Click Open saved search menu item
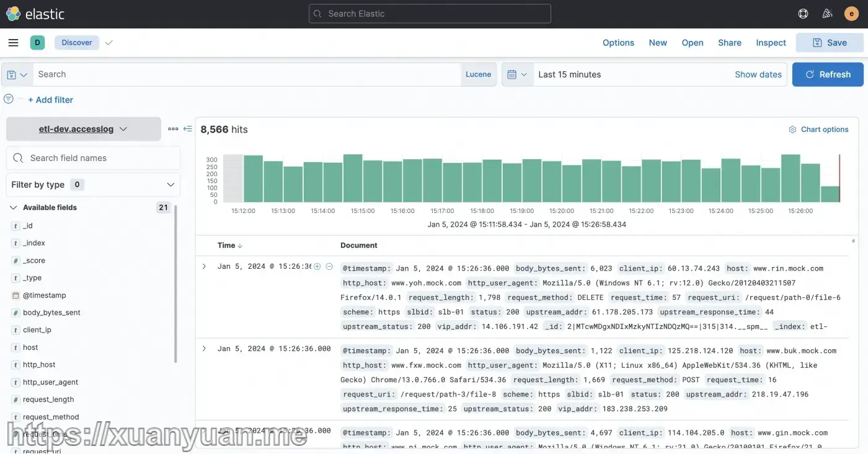Image resolution: width=868 pixels, height=454 pixels. 693,43
